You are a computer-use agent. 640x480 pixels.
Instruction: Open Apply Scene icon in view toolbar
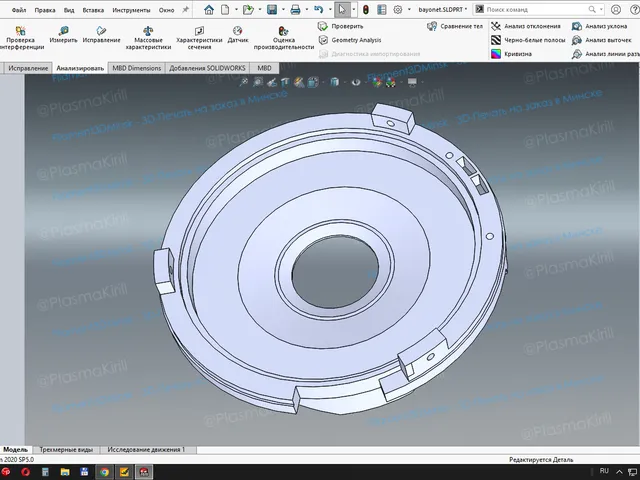coord(391,82)
